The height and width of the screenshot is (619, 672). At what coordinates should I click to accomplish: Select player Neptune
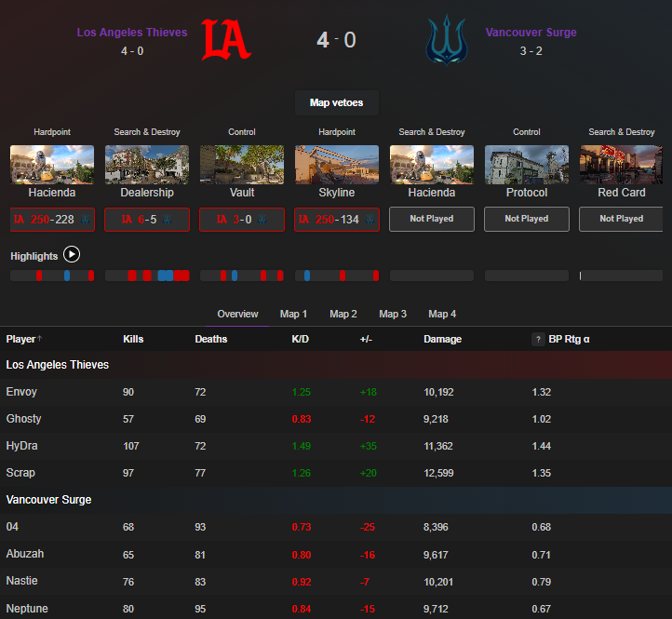click(27, 609)
